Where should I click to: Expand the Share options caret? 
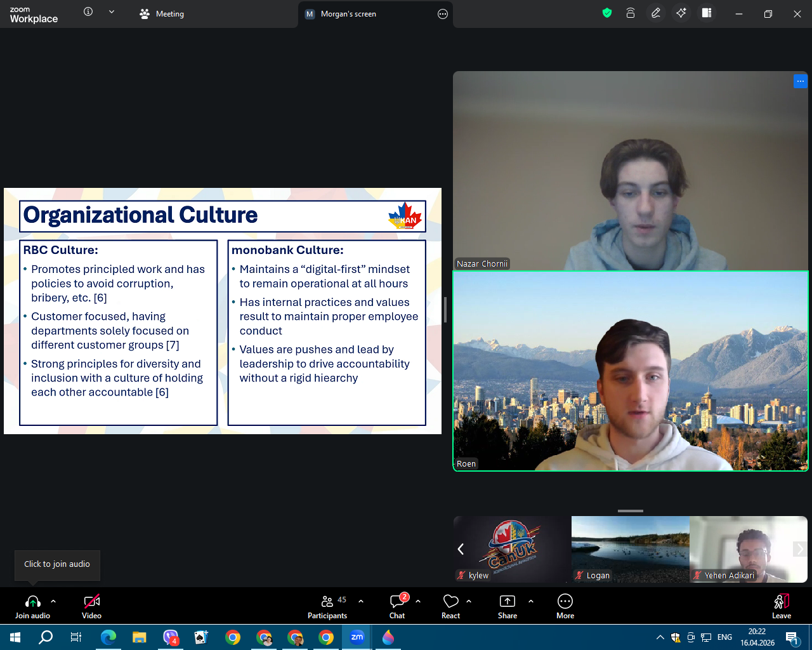tap(531, 600)
